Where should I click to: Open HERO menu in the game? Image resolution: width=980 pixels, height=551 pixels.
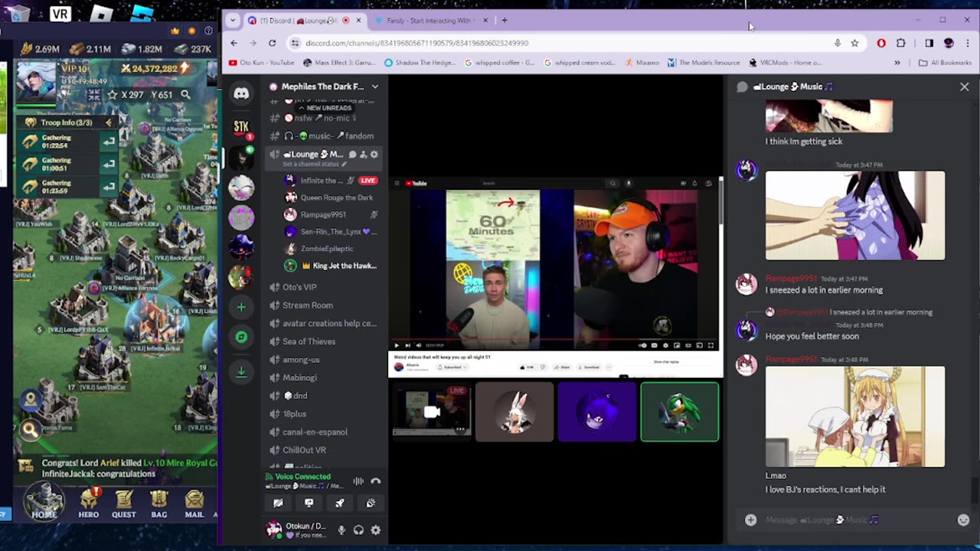click(89, 504)
